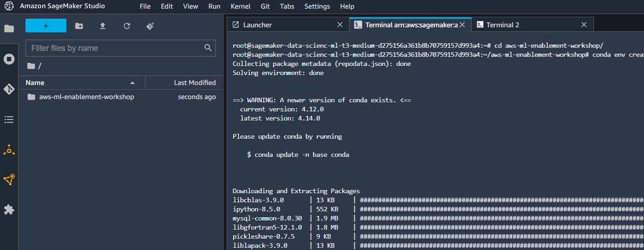The image size is (644, 250).
Task: Focus the Filter files by name field
Action: [x=120, y=48]
